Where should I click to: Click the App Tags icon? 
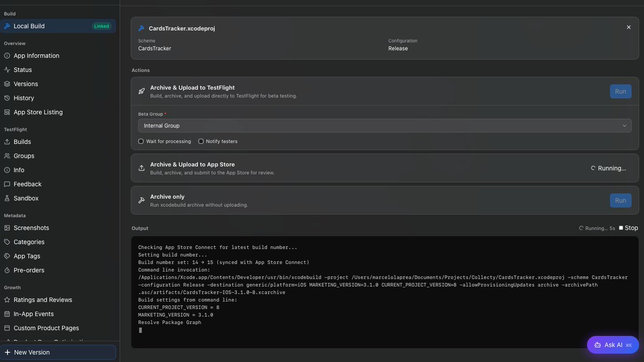[x=7, y=256]
